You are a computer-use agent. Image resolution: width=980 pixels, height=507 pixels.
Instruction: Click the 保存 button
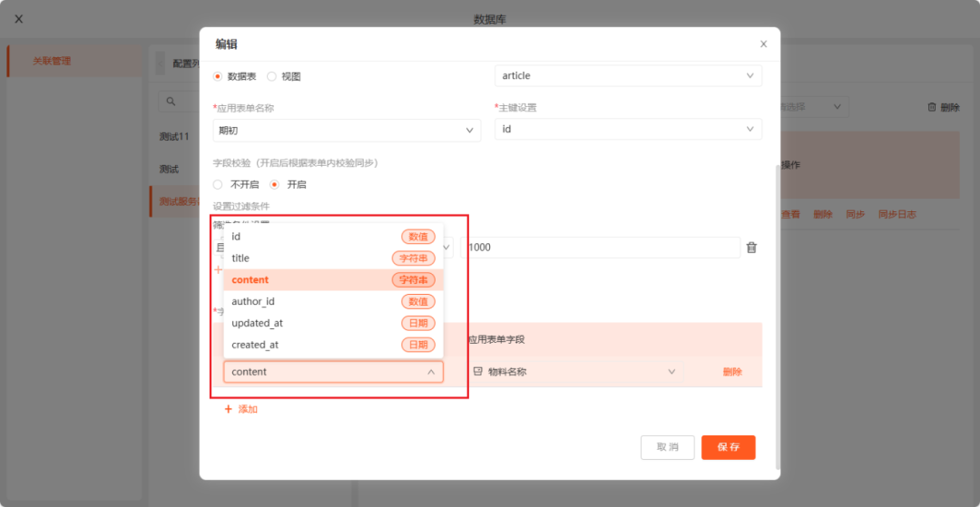point(728,447)
